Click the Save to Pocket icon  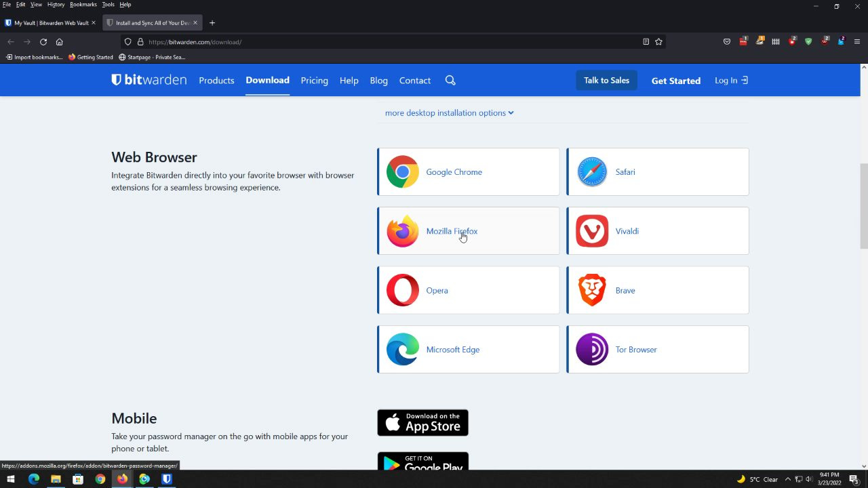(x=727, y=42)
